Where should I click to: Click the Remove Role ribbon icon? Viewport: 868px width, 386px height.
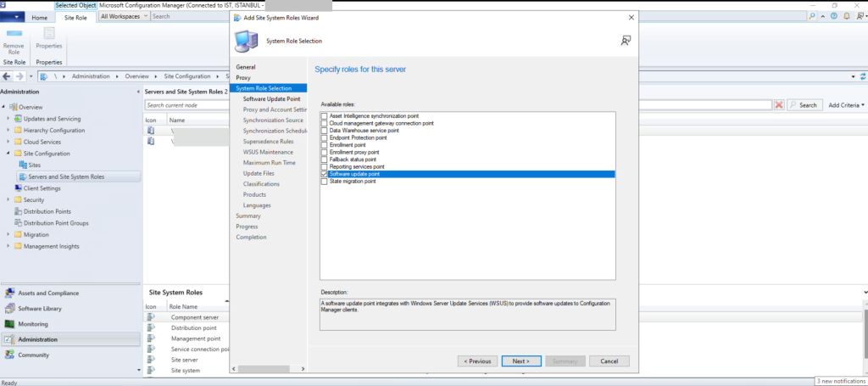[x=14, y=41]
